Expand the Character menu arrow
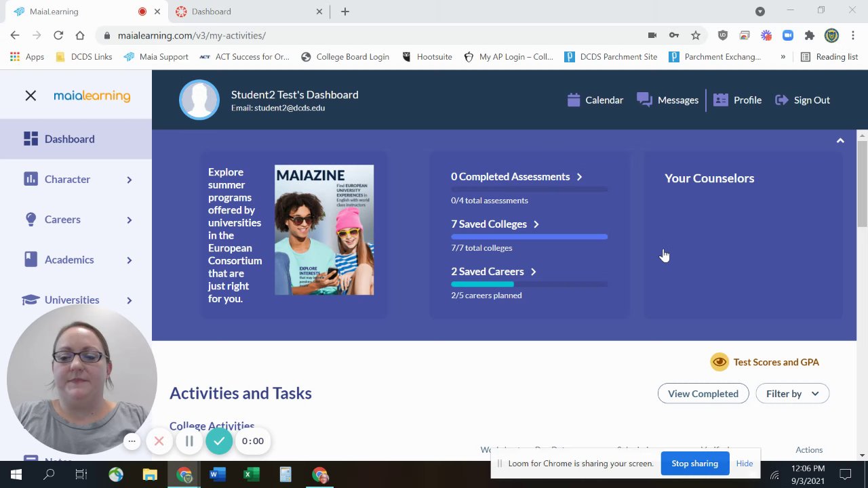The width and height of the screenshot is (868, 488). (129, 180)
